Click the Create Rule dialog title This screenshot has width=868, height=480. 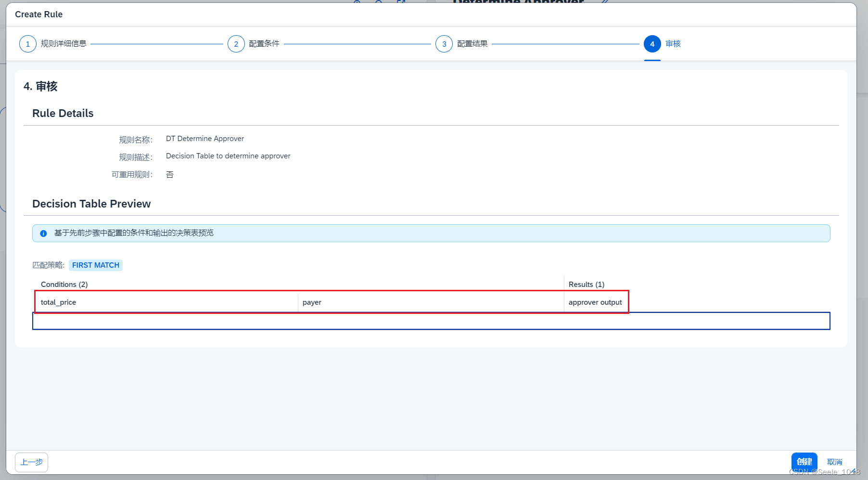39,14
